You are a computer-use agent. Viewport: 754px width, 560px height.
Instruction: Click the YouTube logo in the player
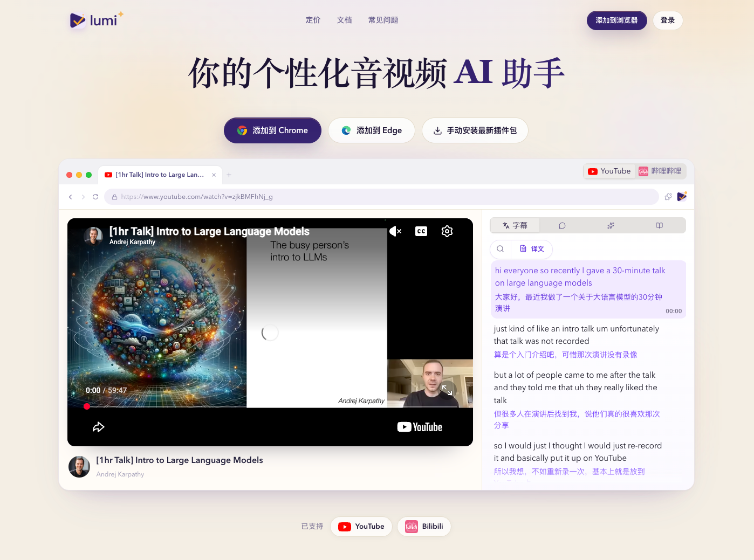point(420,427)
